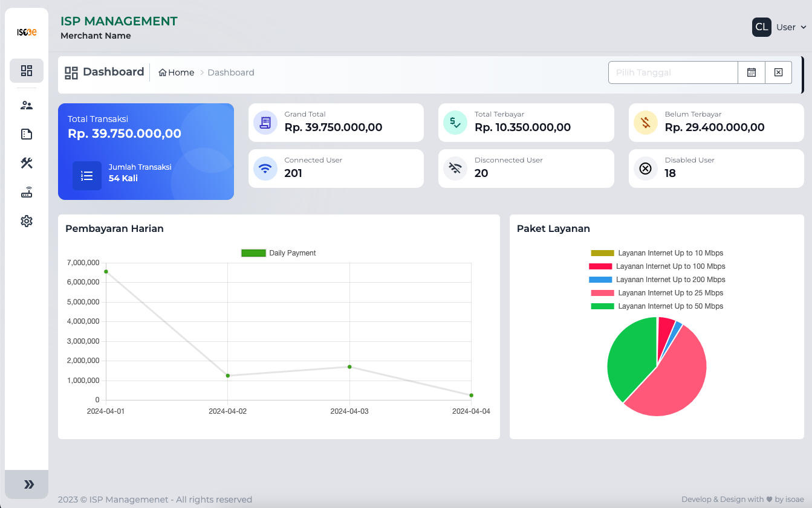
Task: Open the document/invoice icon in sidebar
Action: click(x=27, y=134)
